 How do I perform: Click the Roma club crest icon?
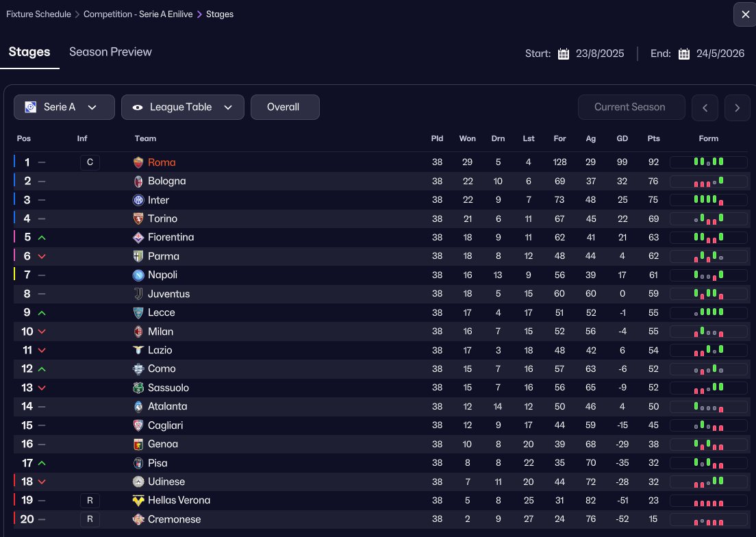(x=139, y=162)
